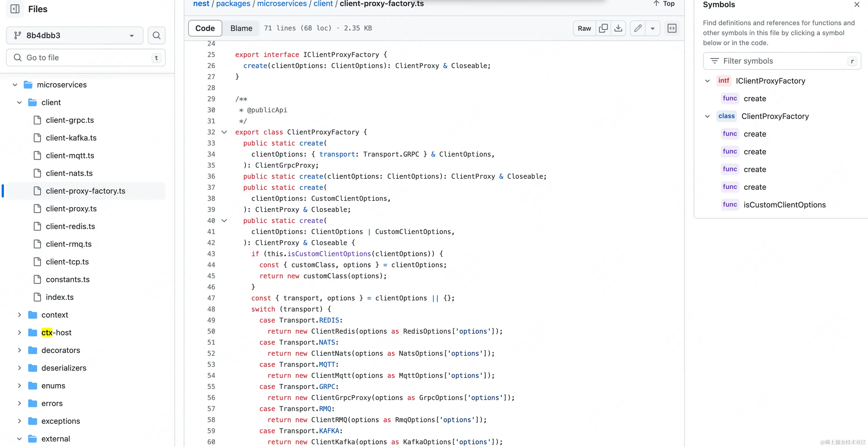Viewport: 868px width, 447px height.
Task: Close the Symbols panel
Action: point(857,5)
